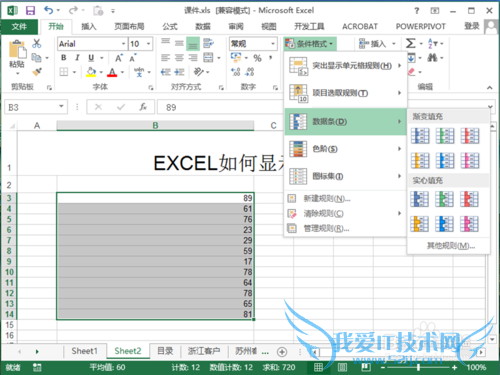Toggle underline formatting
Image resolution: width=500 pixels, height=375 pixels.
(x=91, y=58)
